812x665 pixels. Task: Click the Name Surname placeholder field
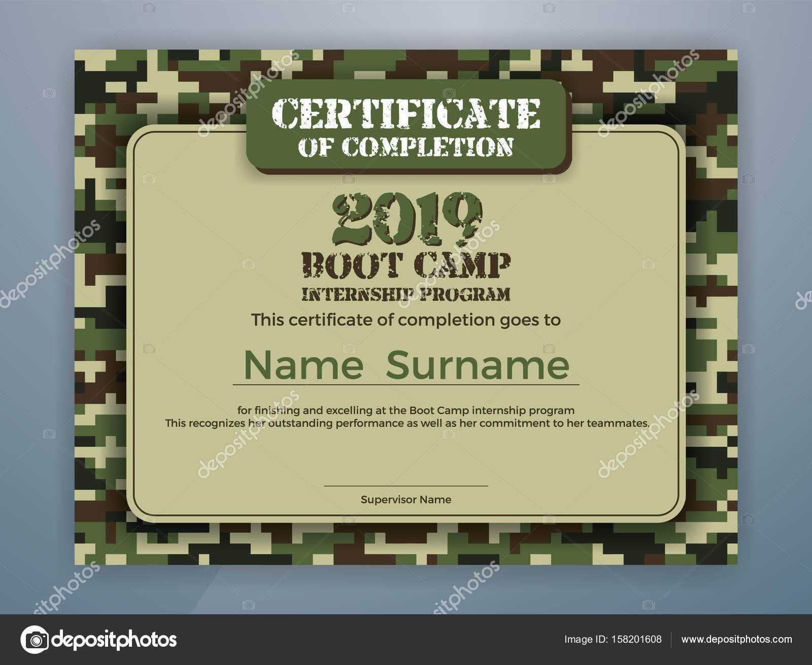click(x=406, y=365)
